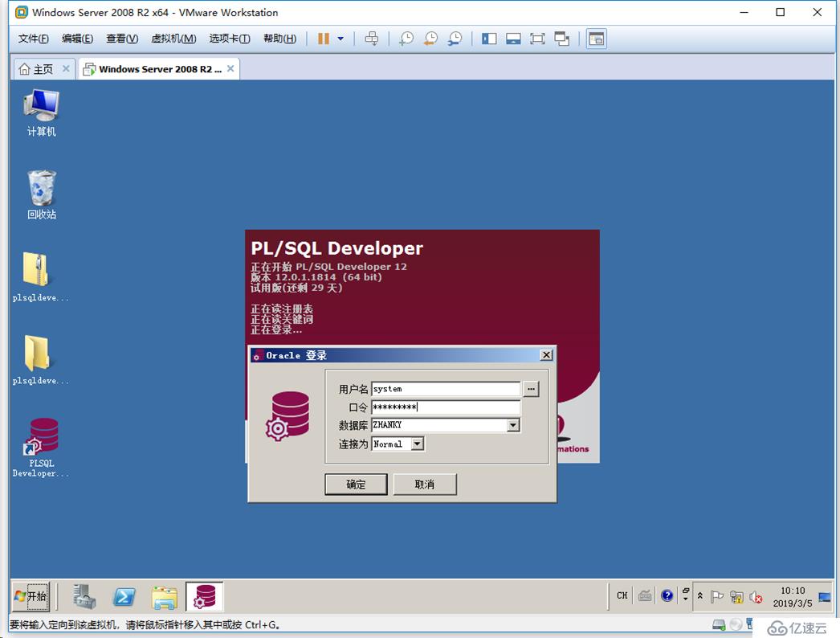Screen dimensions: 840x638
Task: Pause the virtual machine
Action: coord(323,39)
